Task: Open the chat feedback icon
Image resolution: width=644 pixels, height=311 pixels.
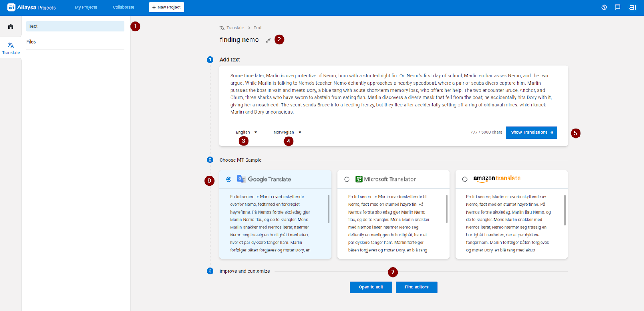Action: [x=617, y=7]
